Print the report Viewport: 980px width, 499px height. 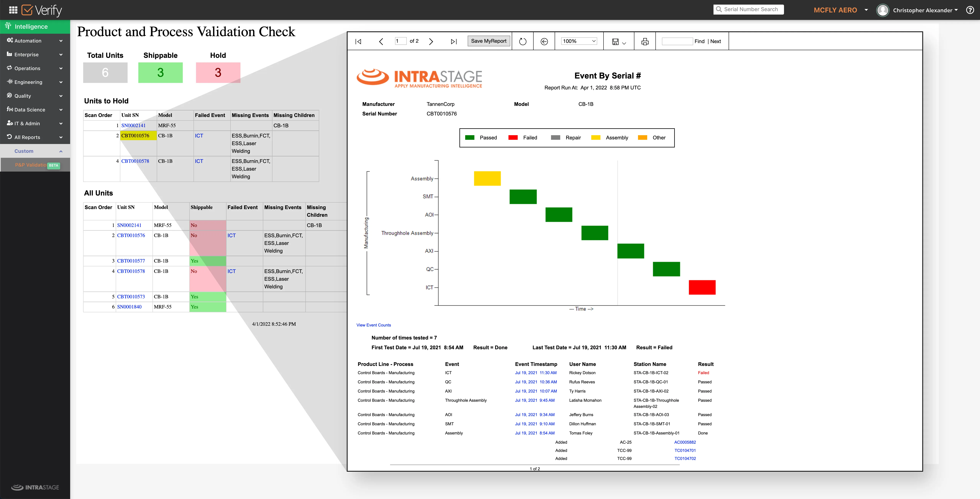coord(645,42)
